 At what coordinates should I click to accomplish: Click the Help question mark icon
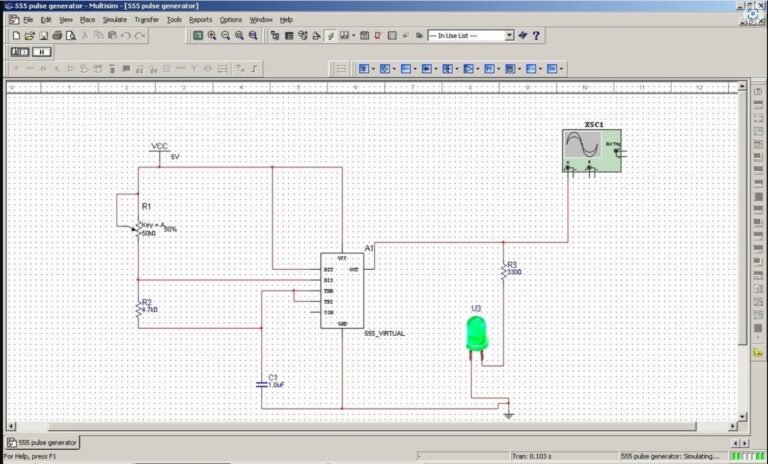(x=536, y=36)
